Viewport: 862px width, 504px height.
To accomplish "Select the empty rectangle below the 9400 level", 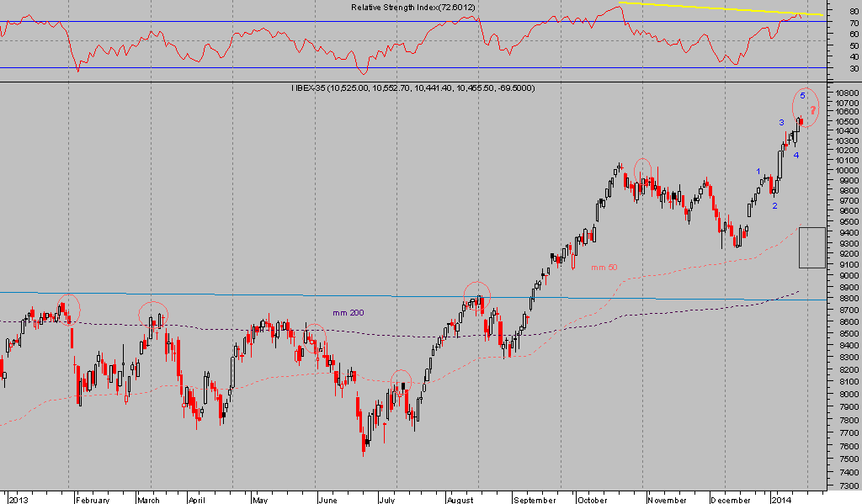I will [x=811, y=247].
